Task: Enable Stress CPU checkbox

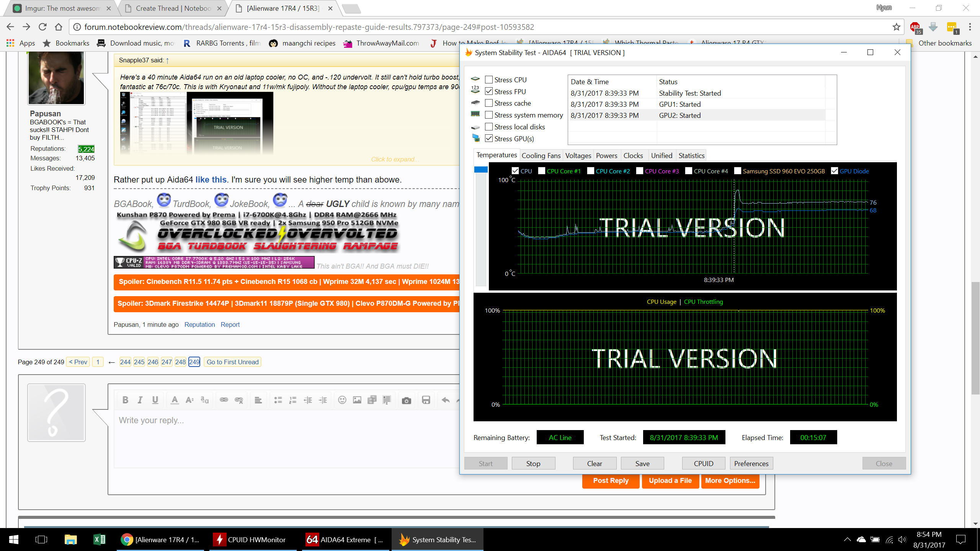Action: [489, 80]
